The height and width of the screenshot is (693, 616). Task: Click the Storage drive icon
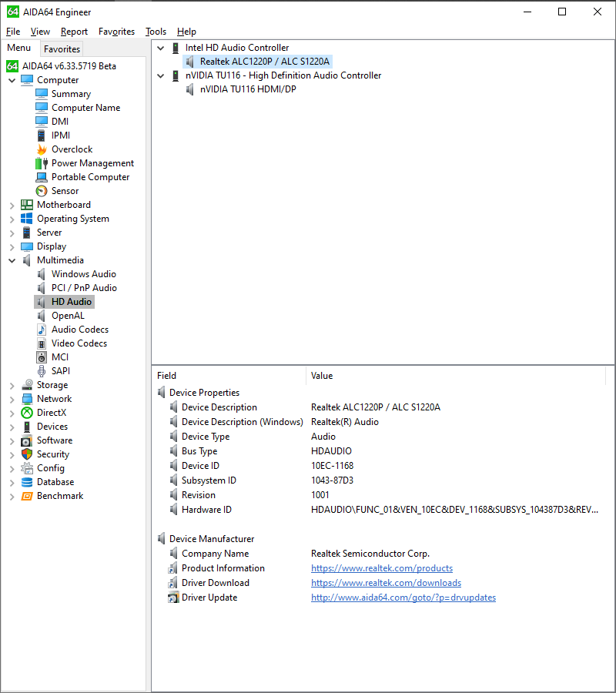point(27,385)
